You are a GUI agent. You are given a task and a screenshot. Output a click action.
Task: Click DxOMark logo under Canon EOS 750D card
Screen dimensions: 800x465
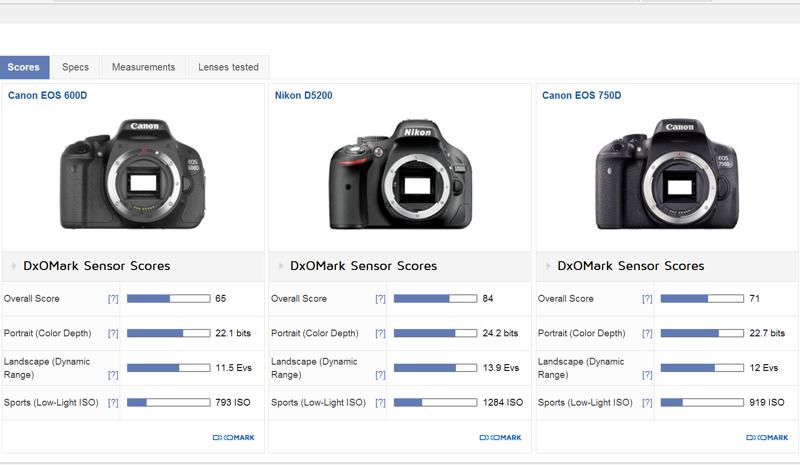[767, 437]
